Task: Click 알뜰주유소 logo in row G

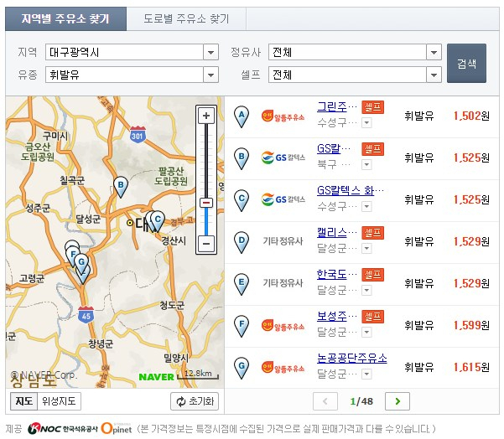Action: coord(283,367)
